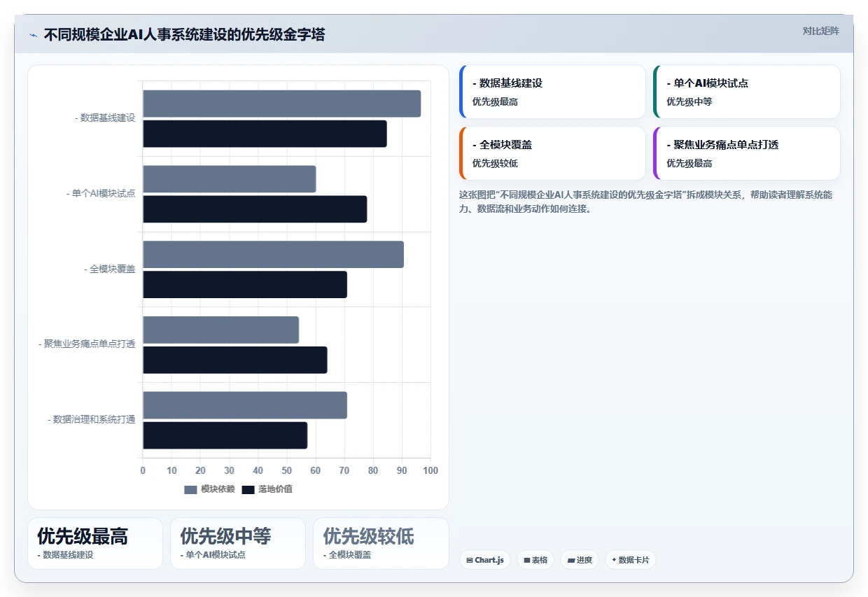Click the 优先级中等 summary tile below chart
868x597 pixels.
coord(238,543)
